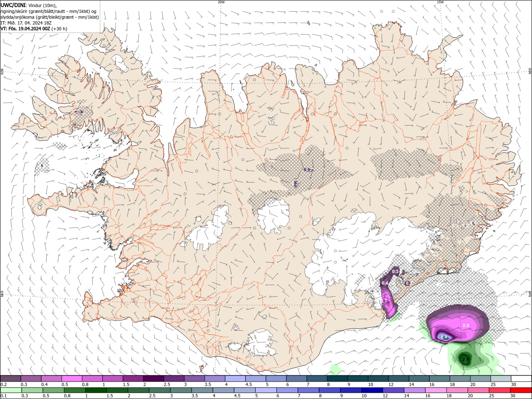Click the 2.1 value in the green rain area
This screenshot has width=532, height=399.
pos(465,360)
